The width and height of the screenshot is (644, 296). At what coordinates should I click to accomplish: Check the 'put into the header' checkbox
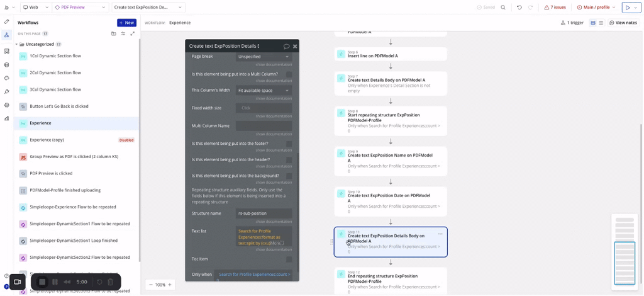pos(289,159)
